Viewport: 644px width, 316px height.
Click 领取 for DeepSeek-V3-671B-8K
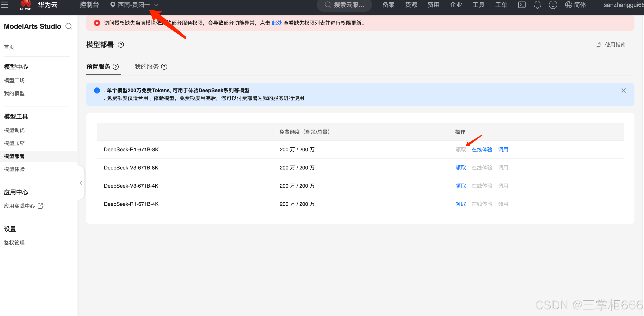point(461,168)
